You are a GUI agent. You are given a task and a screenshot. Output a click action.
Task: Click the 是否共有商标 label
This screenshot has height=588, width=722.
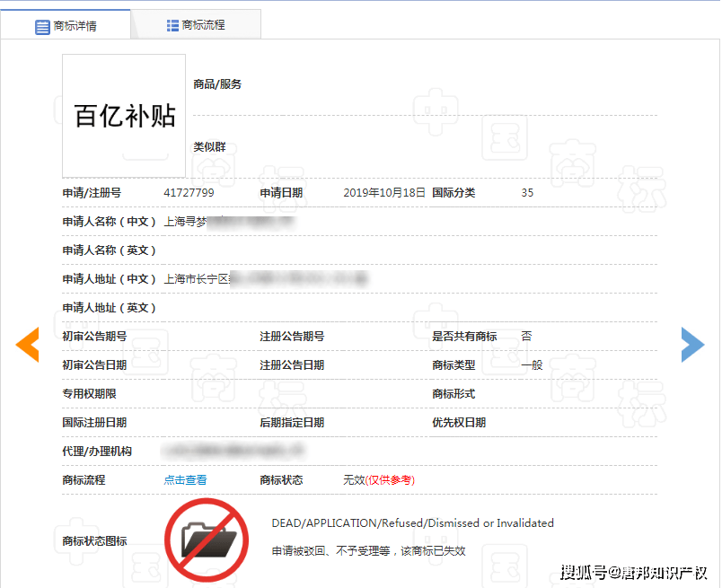(x=464, y=337)
